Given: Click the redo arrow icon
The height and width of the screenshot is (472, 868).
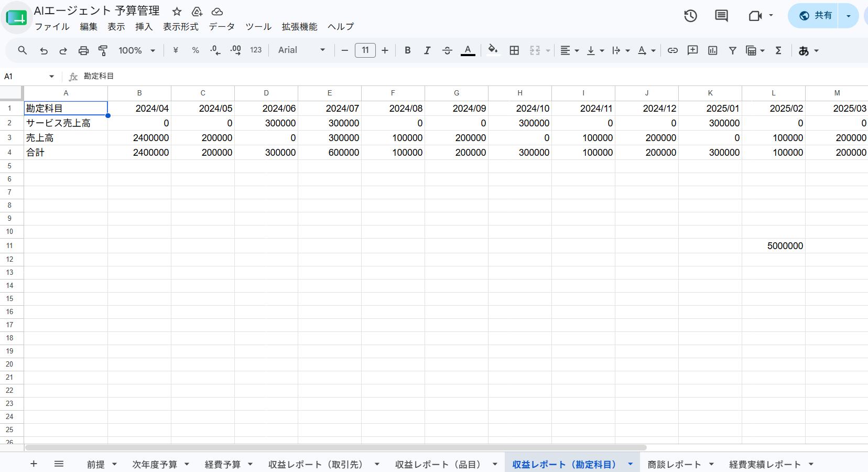Looking at the screenshot, I should pos(63,50).
